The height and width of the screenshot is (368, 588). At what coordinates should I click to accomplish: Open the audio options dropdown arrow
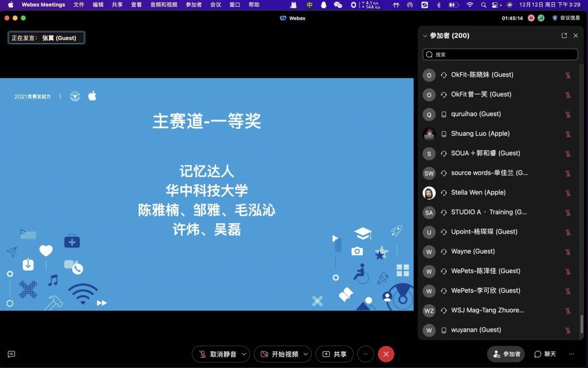245,354
